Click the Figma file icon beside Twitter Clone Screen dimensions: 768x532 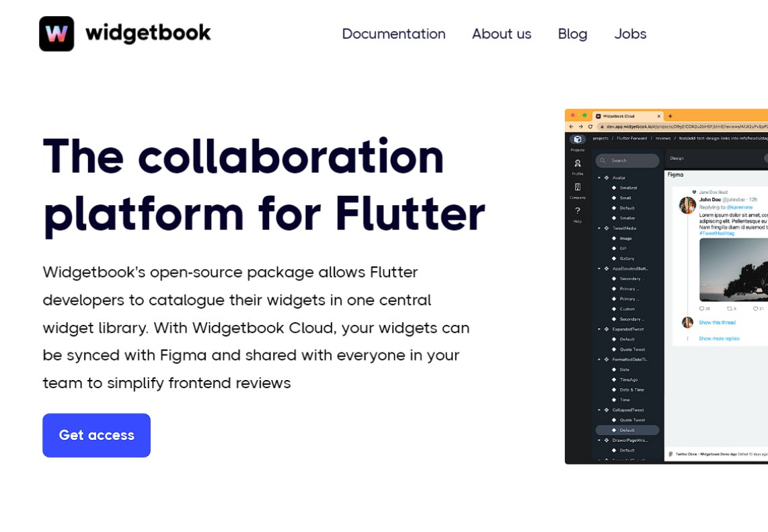(x=670, y=454)
